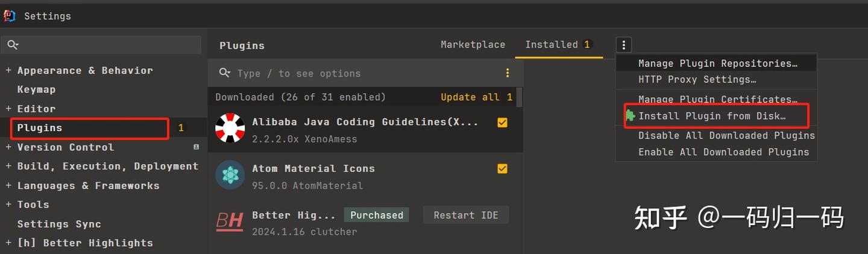Click the Purchased label on Better Highlights
This screenshot has width=868, height=254.
[x=377, y=215]
